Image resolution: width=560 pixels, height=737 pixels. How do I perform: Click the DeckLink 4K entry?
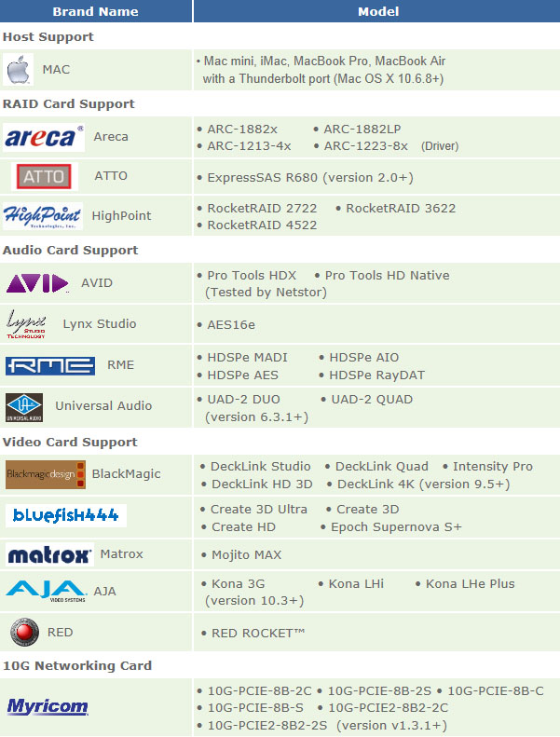pyautogui.click(x=376, y=485)
